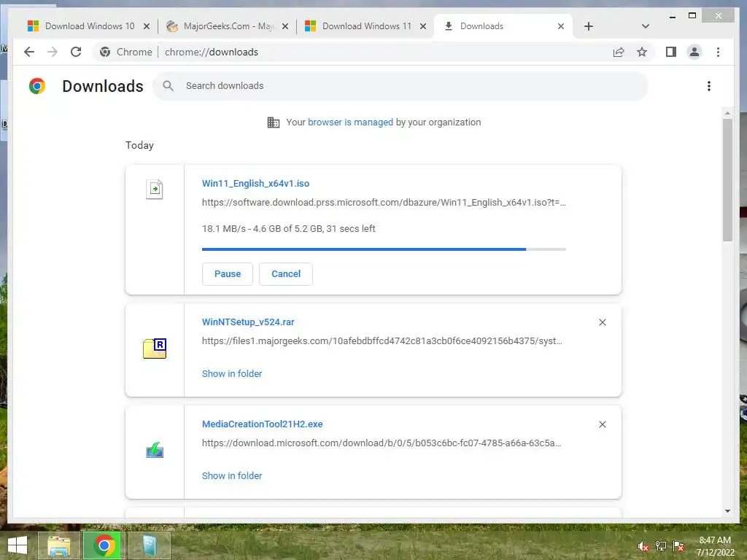Open the profile avatar menu
Screen dimensions: 747x560
pyautogui.click(x=694, y=52)
